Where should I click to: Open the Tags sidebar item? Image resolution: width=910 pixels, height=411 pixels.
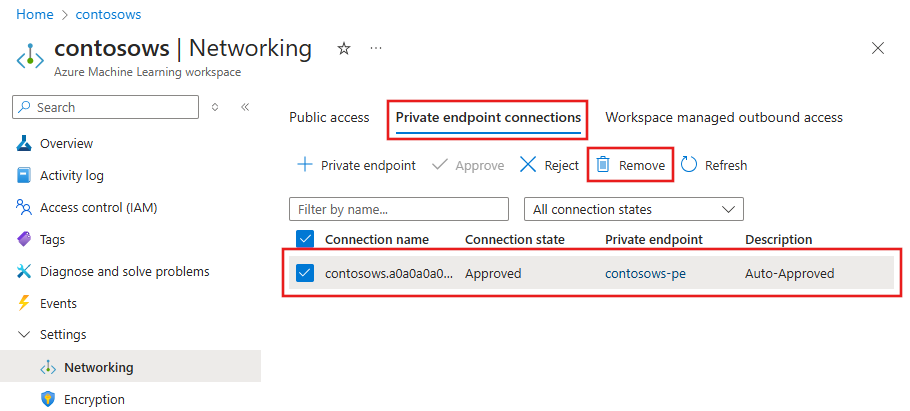click(x=52, y=239)
